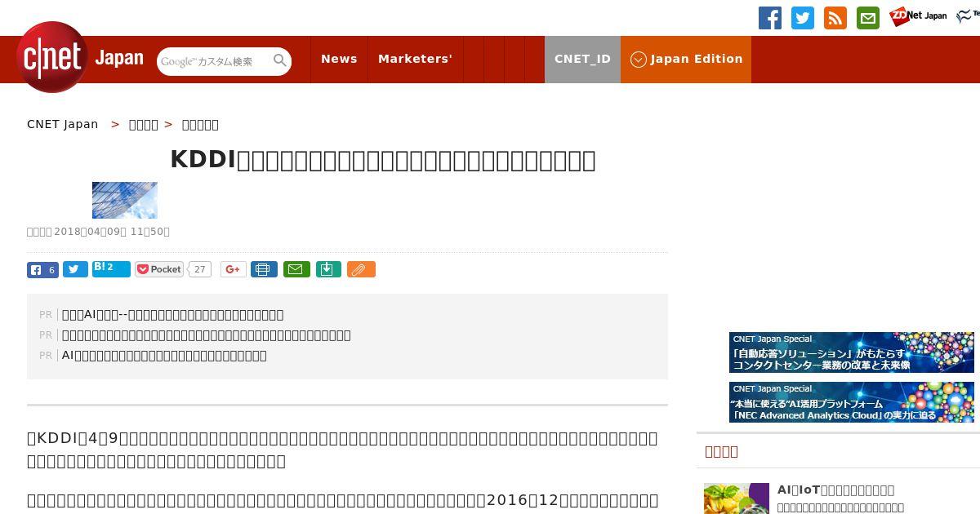Expand the Japan Edition dropdown
Screen dimensions: 980x514
click(686, 59)
